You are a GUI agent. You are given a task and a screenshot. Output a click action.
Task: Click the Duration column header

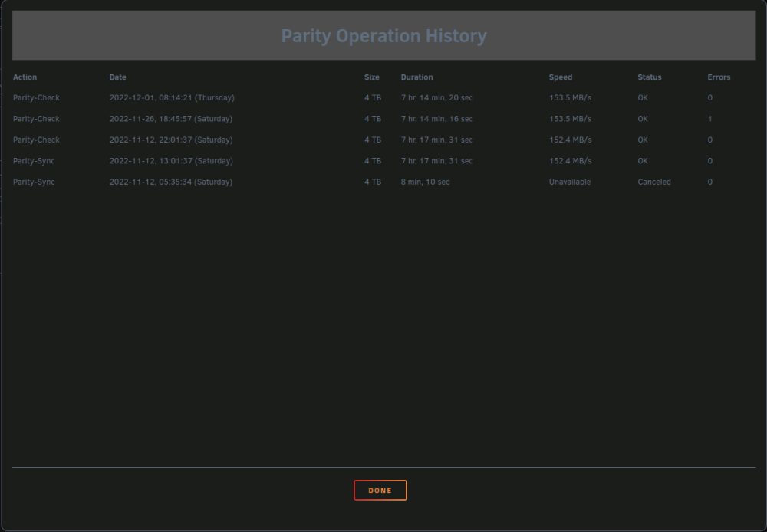pos(416,77)
